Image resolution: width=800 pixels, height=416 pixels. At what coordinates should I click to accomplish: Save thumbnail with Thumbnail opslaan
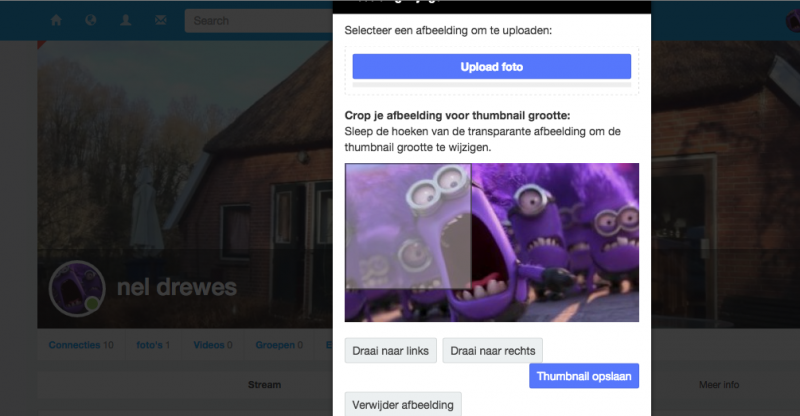coord(584,376)
